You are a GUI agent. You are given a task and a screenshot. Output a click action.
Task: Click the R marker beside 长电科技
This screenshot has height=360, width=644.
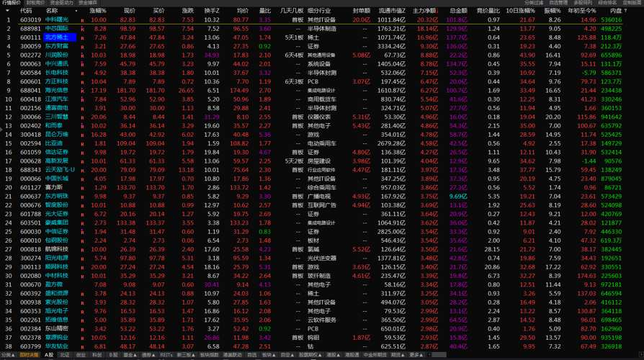click(x=83, y=73)
